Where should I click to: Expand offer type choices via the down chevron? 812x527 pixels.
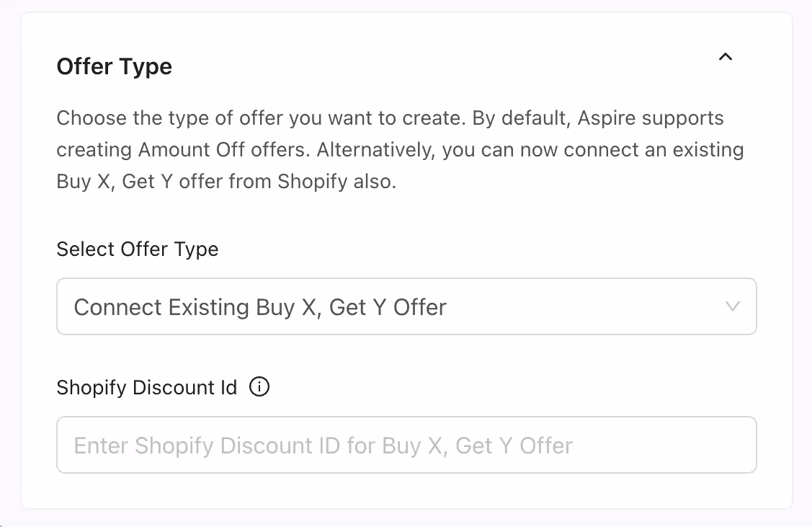733,307
